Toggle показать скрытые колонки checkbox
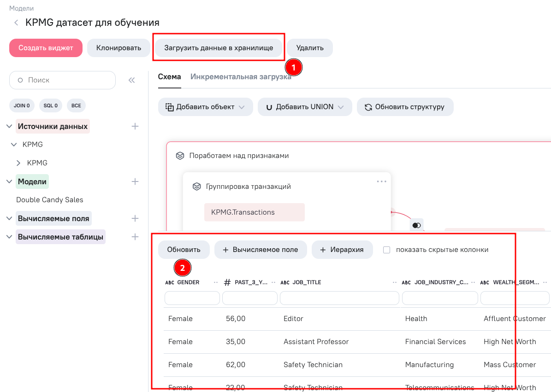 click(x=386, y=250)
